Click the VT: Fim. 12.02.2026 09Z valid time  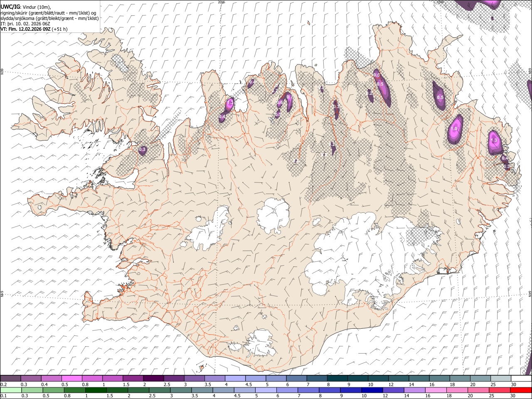point(25,29)
